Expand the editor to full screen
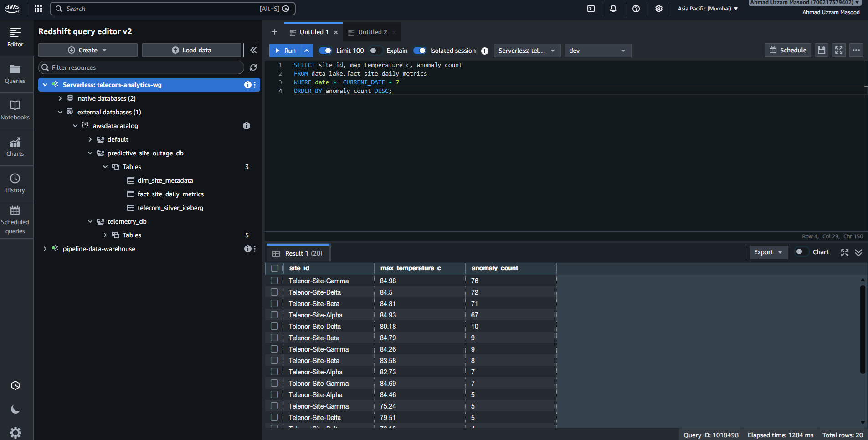Screen dimensions: 868x440 click(839, 50)
